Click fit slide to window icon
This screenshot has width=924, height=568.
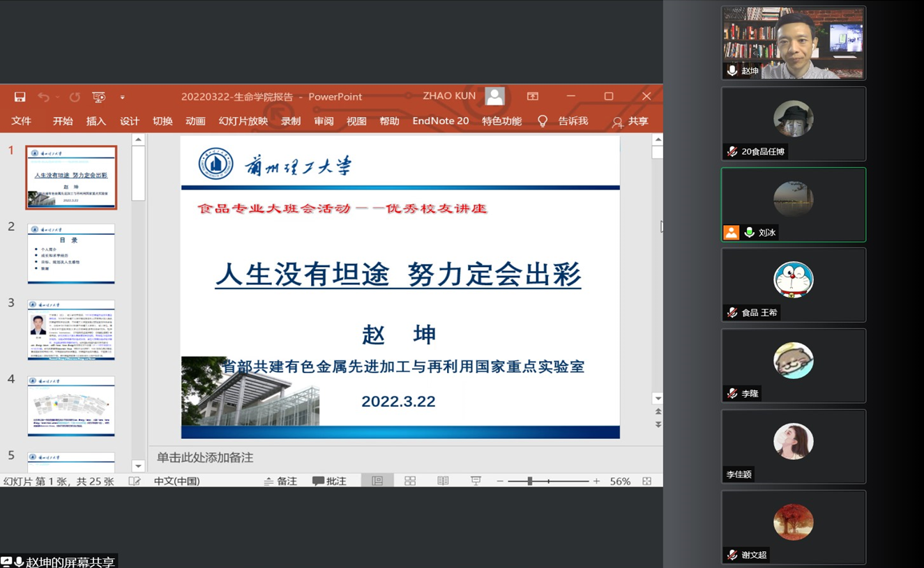pyautogui.click(x=647, y=481)
